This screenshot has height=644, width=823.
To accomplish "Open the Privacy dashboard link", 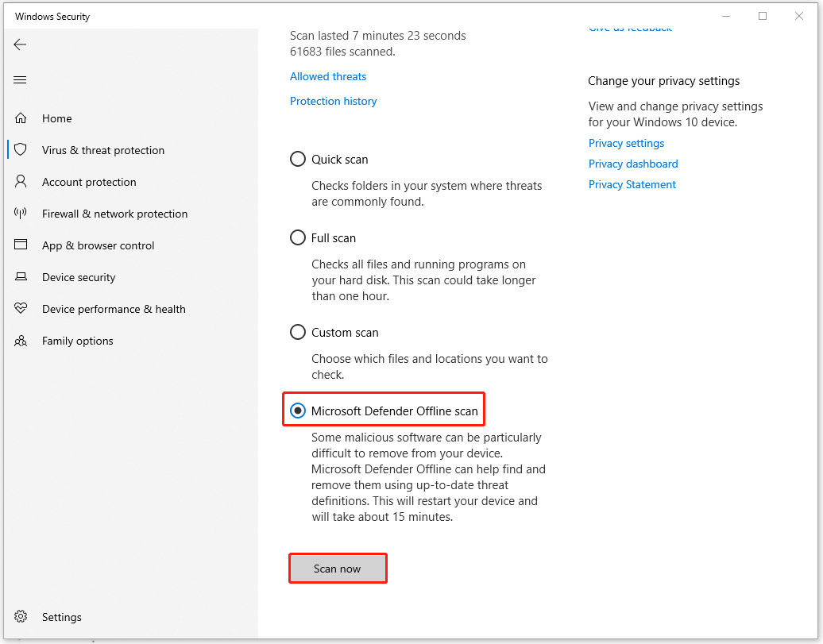I will (633, 164).
